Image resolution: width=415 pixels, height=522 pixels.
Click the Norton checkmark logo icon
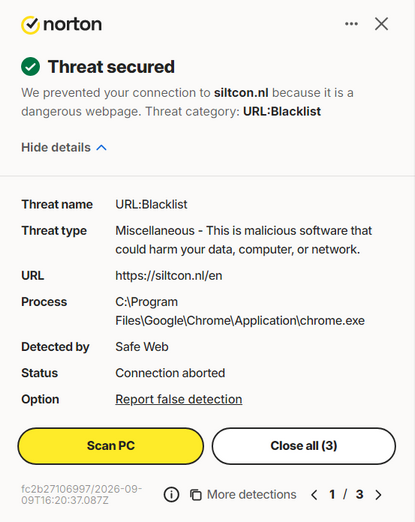pyautogui.click(x=30, y=25)
